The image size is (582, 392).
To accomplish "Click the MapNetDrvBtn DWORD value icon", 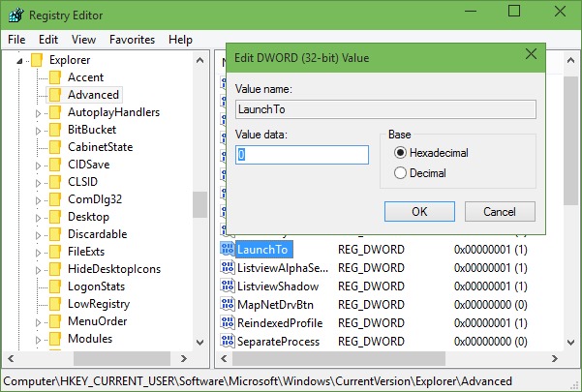I will [228, 304].
